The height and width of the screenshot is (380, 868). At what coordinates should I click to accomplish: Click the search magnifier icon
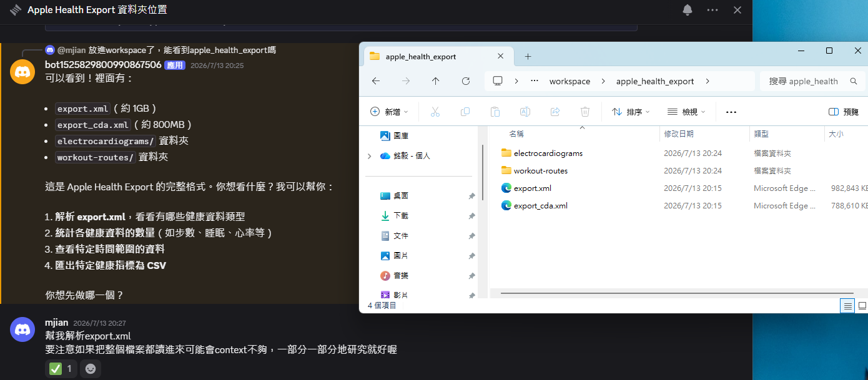pyautogui.click(x=854, y=81)
